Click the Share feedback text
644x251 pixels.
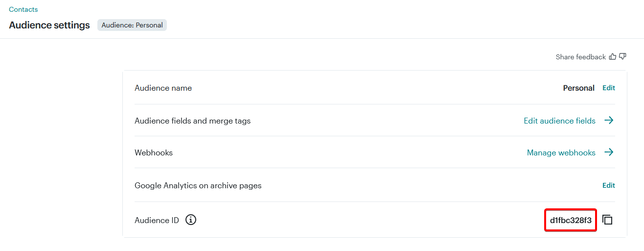(x=580, y=57)
